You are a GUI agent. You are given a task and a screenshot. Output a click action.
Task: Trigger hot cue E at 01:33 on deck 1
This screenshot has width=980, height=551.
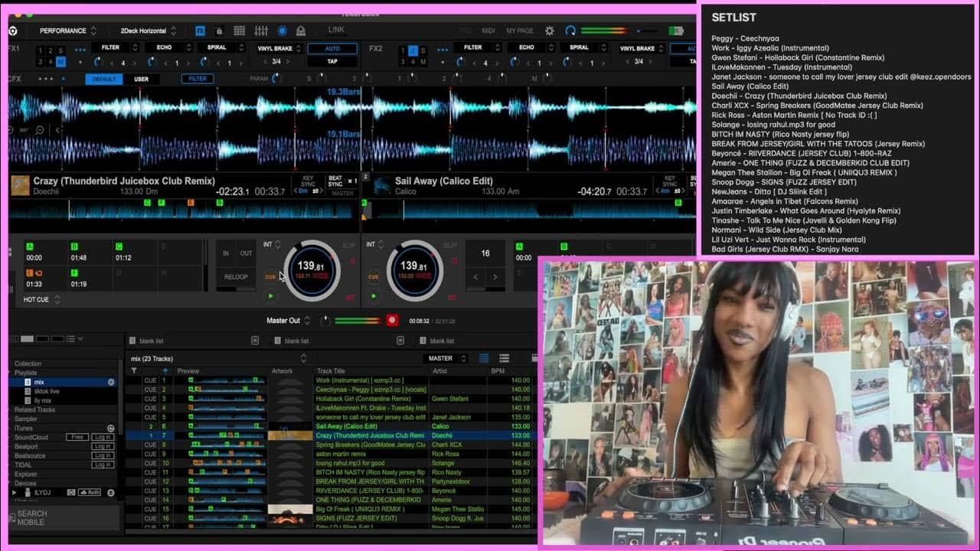pyautogui.click(x=46, y=278)
